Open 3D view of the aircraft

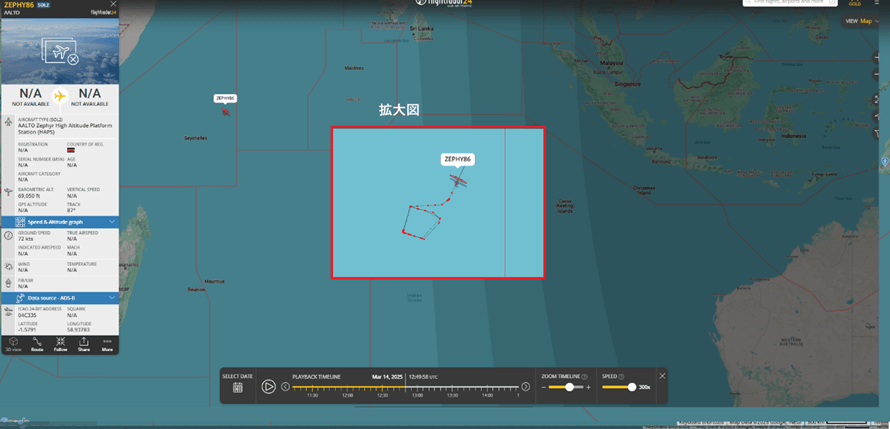pos(13,343)
